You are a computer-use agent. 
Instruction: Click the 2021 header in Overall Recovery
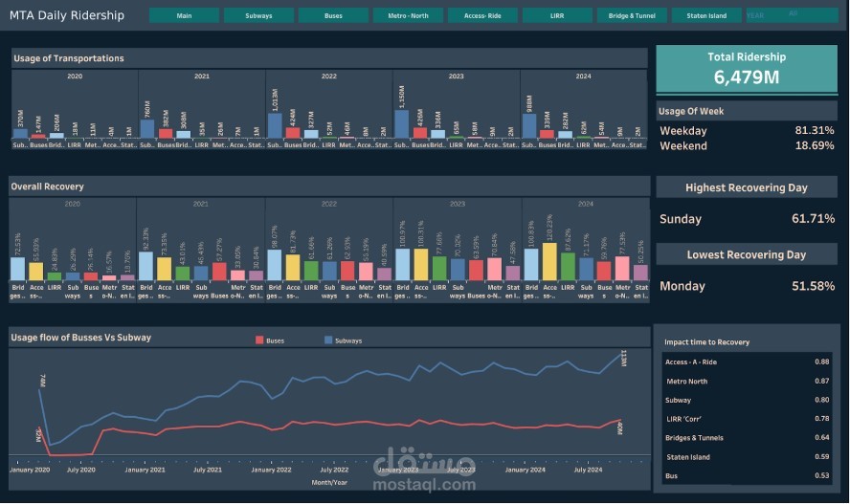201,204
